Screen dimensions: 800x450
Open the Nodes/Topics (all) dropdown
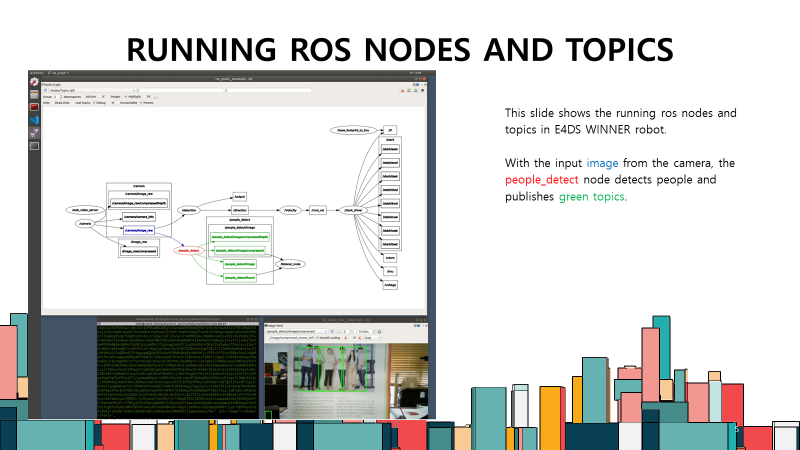click(x=92, y=90)
